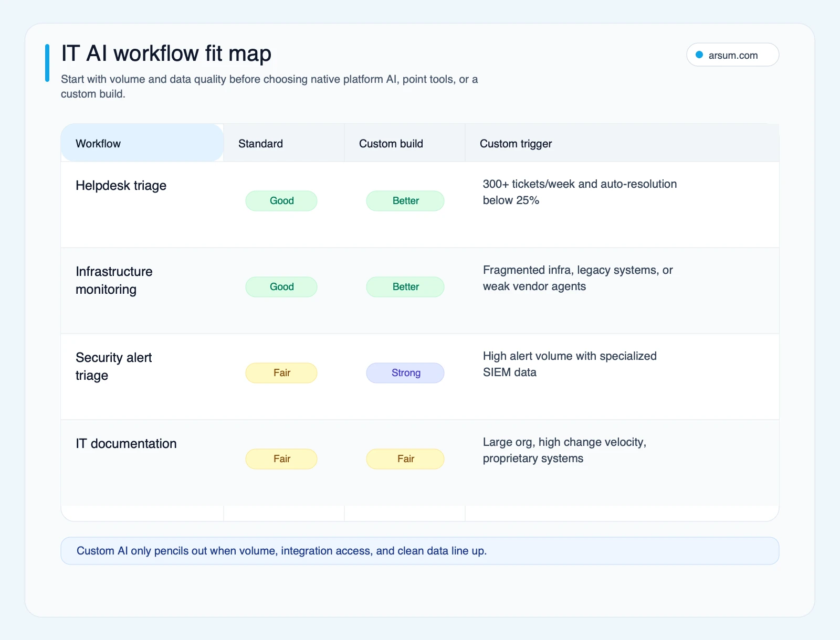Select the Custom trigger column header

622,143
